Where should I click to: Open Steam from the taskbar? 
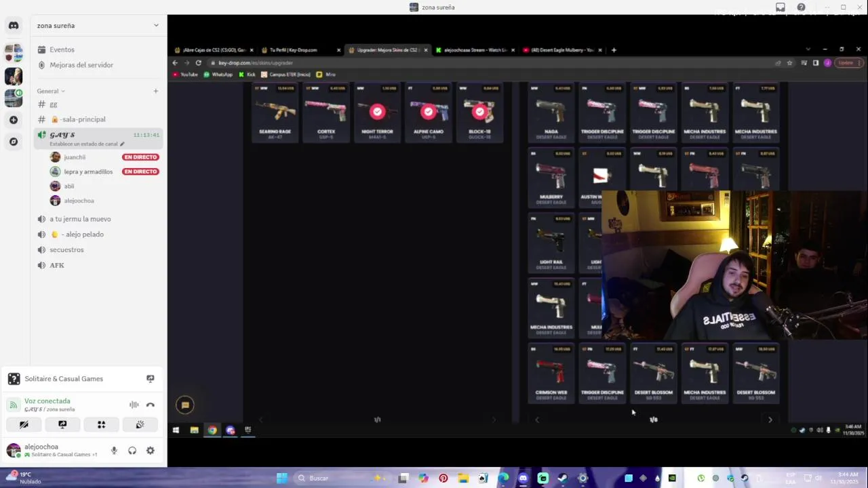click(x=562, y=479)
